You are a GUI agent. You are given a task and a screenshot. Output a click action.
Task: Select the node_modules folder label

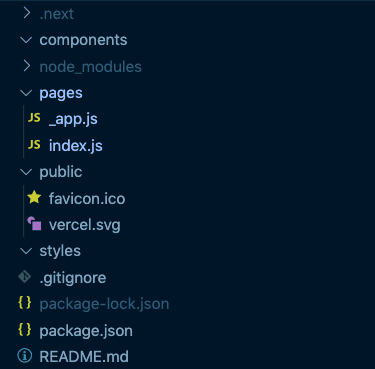91,67
